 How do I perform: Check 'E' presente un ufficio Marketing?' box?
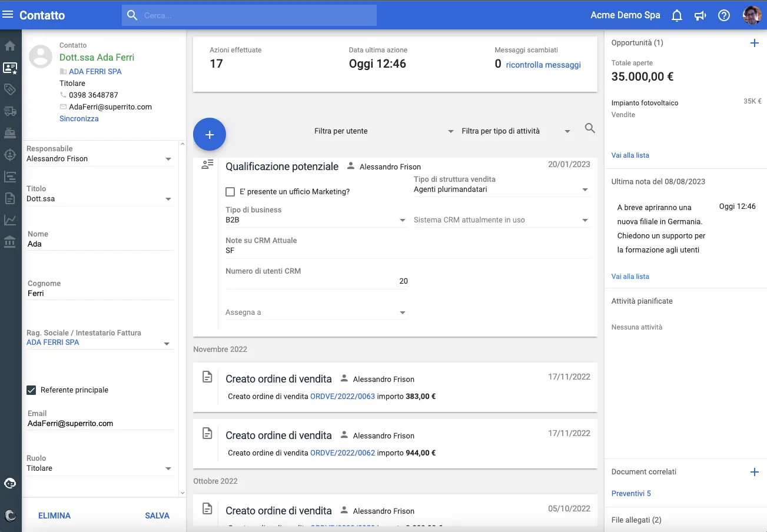231,192
